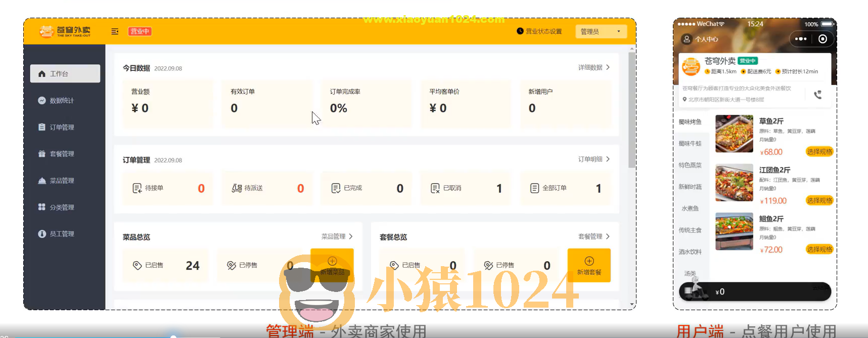
Task: Click the 工作台 home icon
Action: [x=42, y=73]
